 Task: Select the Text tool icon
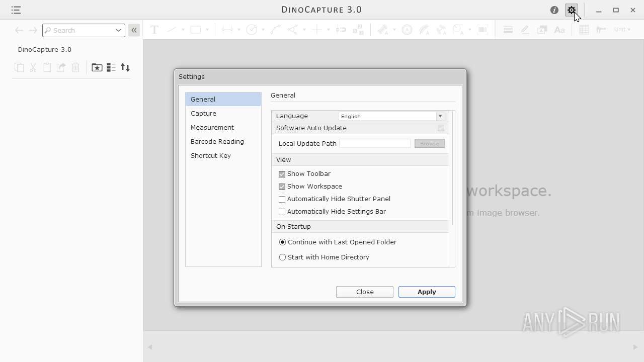click(x=154, y=30)
